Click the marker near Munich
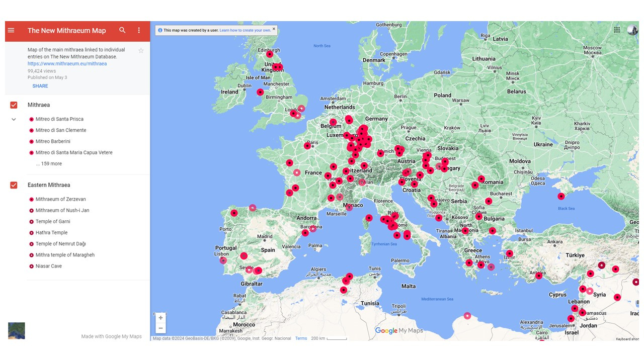Viewport: 644px width, 362px height. point(381,153)
